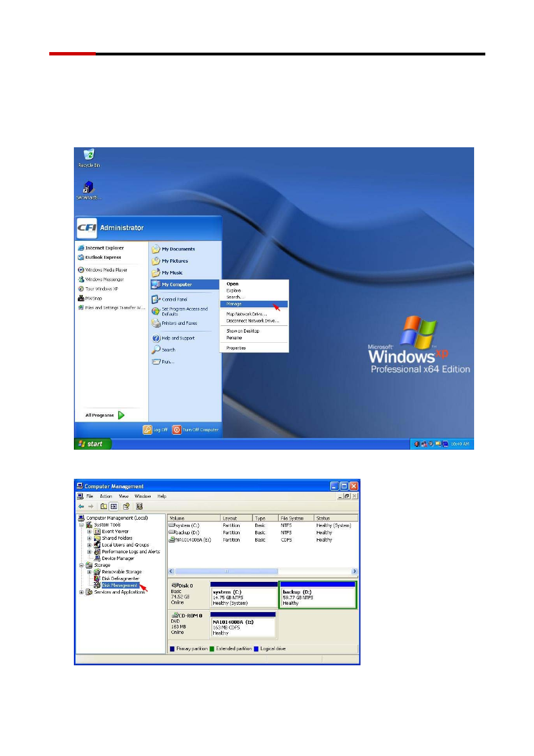Expand Performance Logs and Alerts node
The image size is (534, 756).
(89, 552)
